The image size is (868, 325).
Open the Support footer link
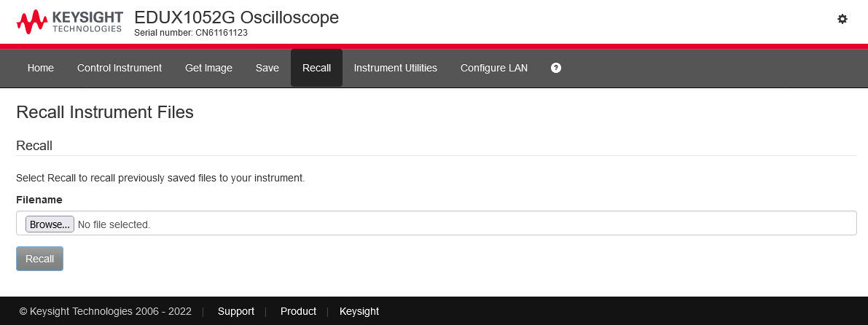coord(236,311)
